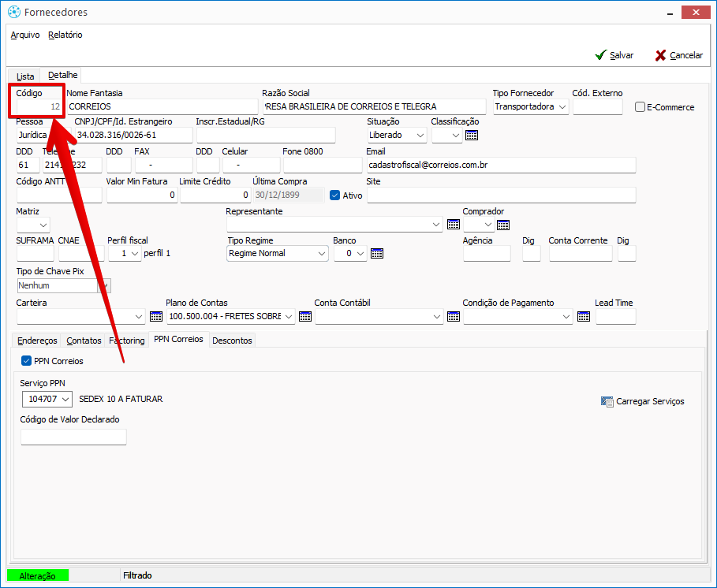Image resolution: width=717 pixels, height=588 pixels.
Task: Open the Relatório menu
Action: (x=65, y=35)
